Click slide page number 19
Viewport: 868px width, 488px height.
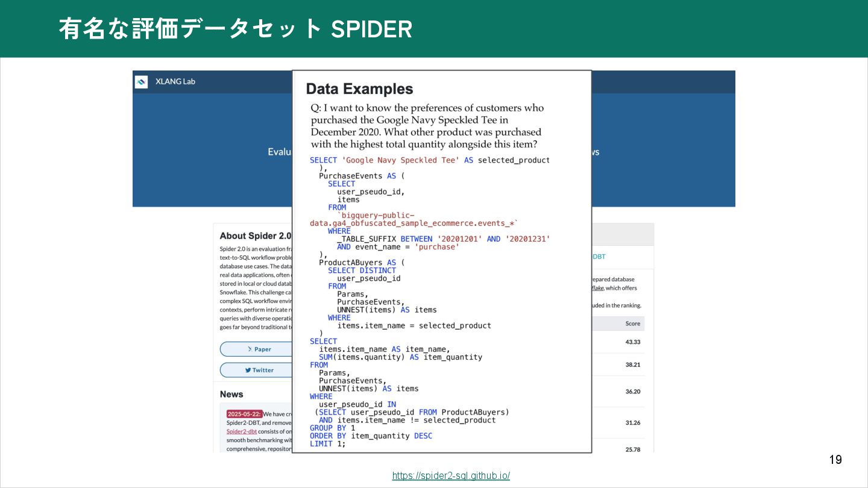(835, 460)
